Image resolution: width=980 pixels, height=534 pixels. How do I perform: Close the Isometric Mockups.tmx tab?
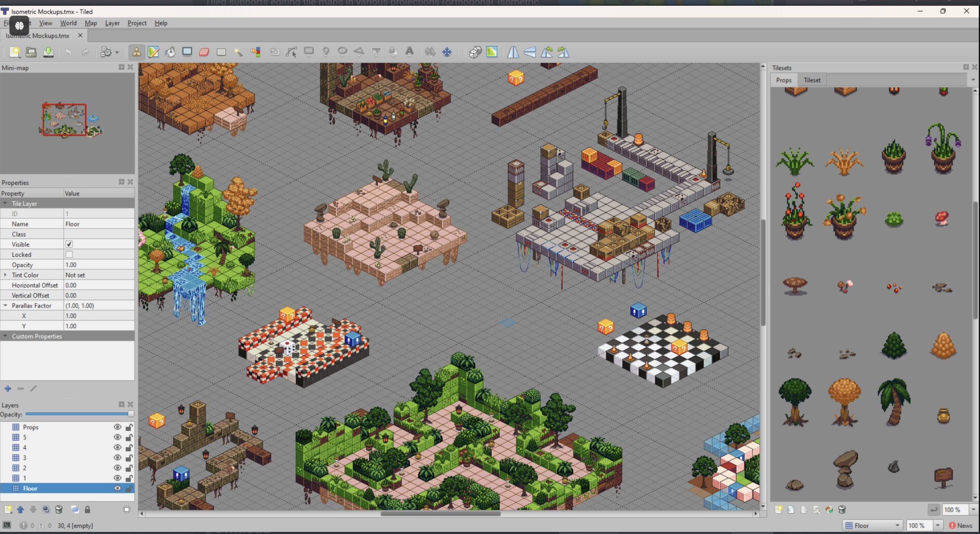pos(80,35)
